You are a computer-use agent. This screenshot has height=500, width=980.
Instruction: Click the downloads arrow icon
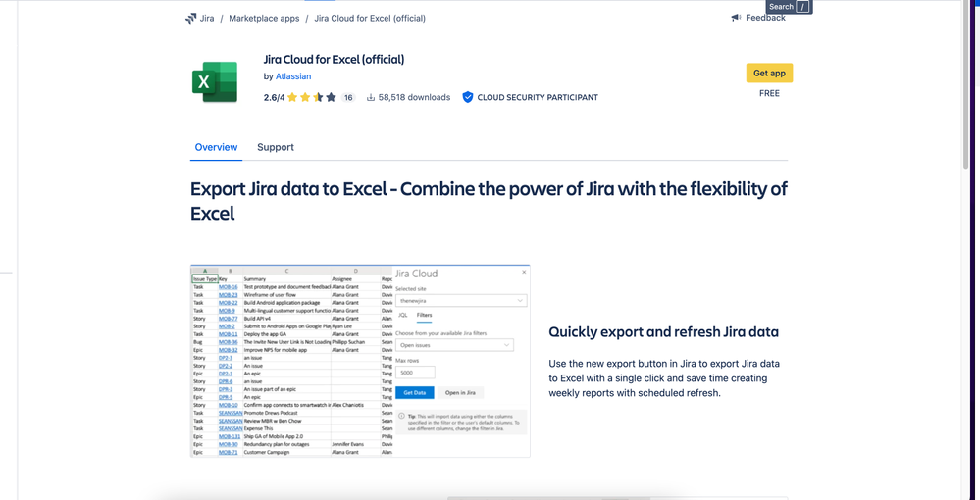click(x=371, y=97)
